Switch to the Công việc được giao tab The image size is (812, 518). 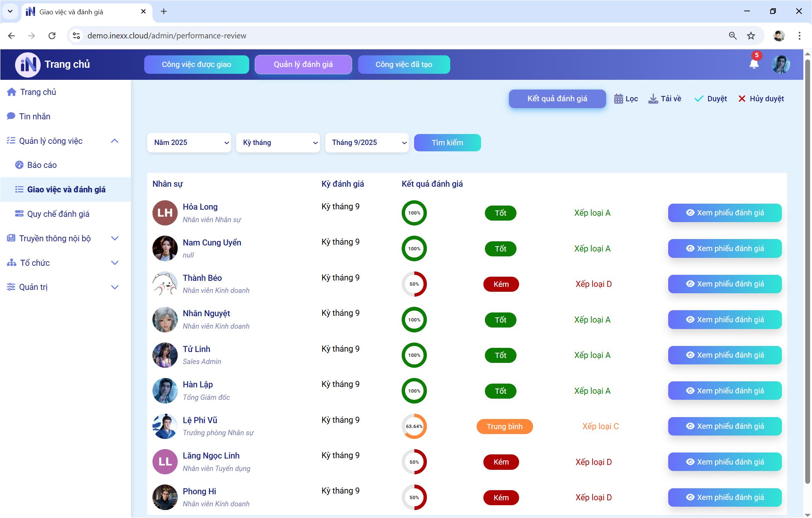[x=196, y=64]
